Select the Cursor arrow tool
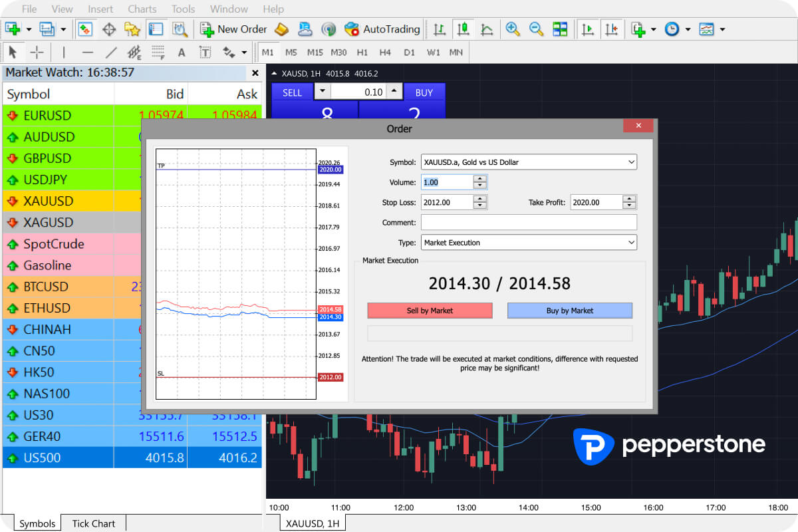 point(13,53)
